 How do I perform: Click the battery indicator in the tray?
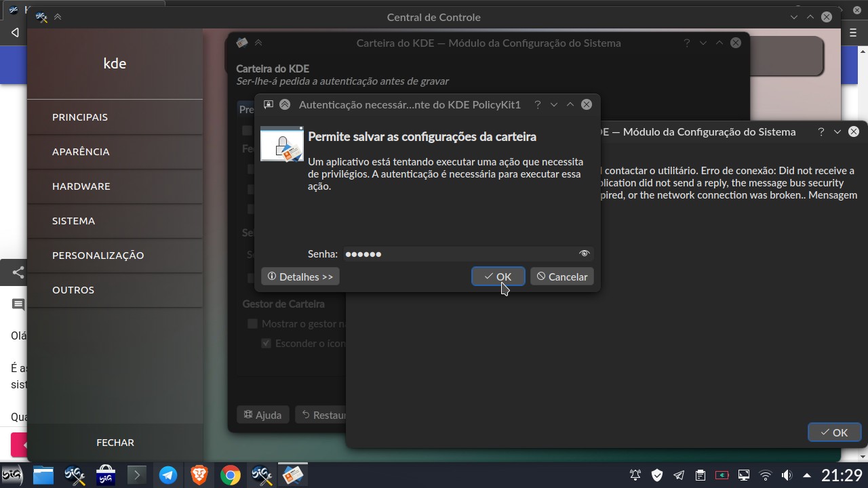pyautogui.click(x=721, y=474)
